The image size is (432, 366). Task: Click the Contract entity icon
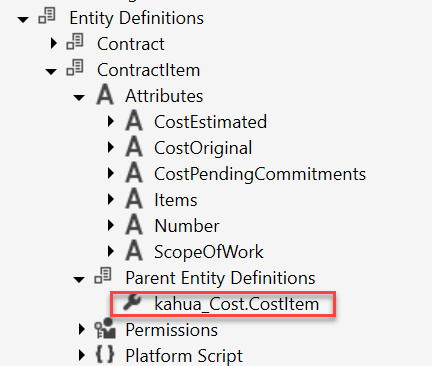(75, 42)
